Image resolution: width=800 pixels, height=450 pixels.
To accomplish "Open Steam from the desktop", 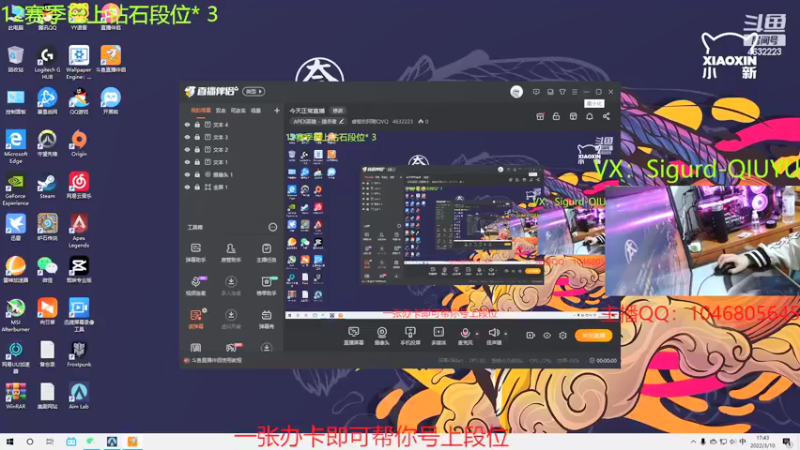I will point(47,186).
